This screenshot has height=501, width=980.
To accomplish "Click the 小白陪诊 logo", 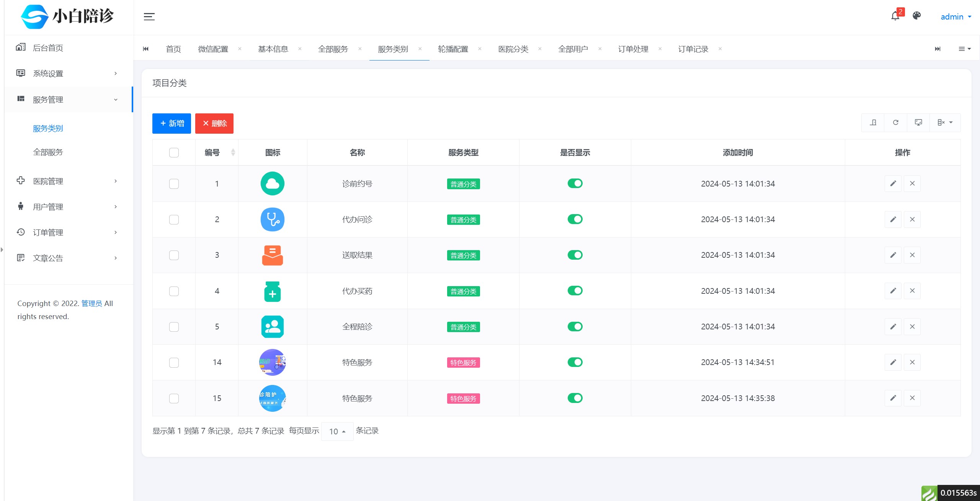I will pos(67,16).
